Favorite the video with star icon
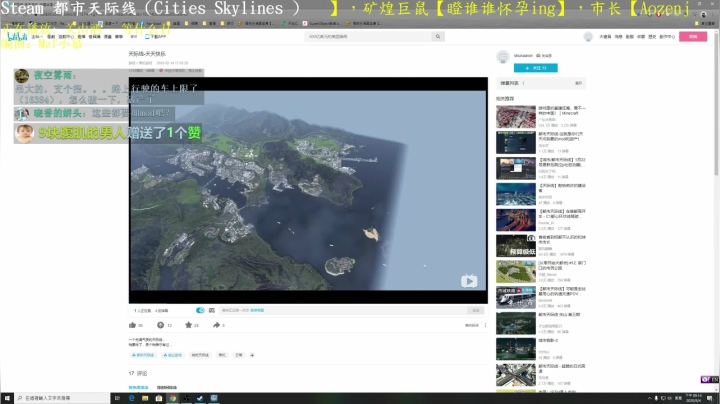 188,325
